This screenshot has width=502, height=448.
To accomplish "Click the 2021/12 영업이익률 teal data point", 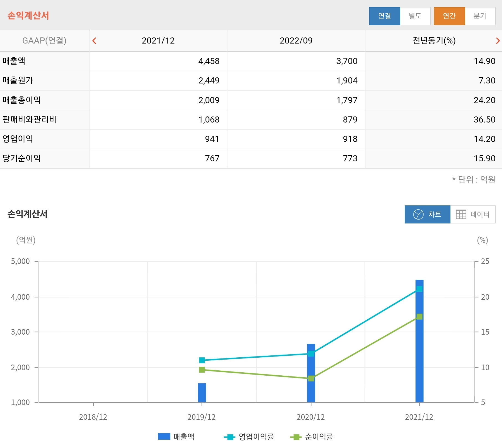I will coord(419,289).
